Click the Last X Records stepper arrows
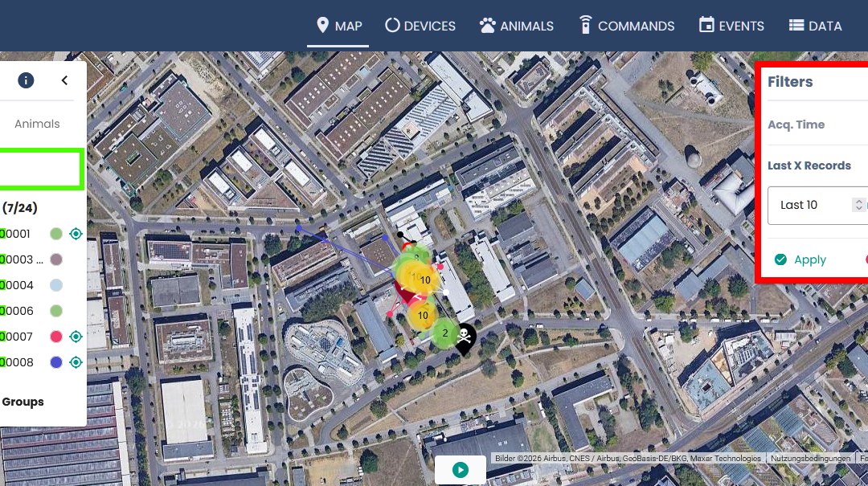Screen dimensions: 868x486 tap(858, 205)
